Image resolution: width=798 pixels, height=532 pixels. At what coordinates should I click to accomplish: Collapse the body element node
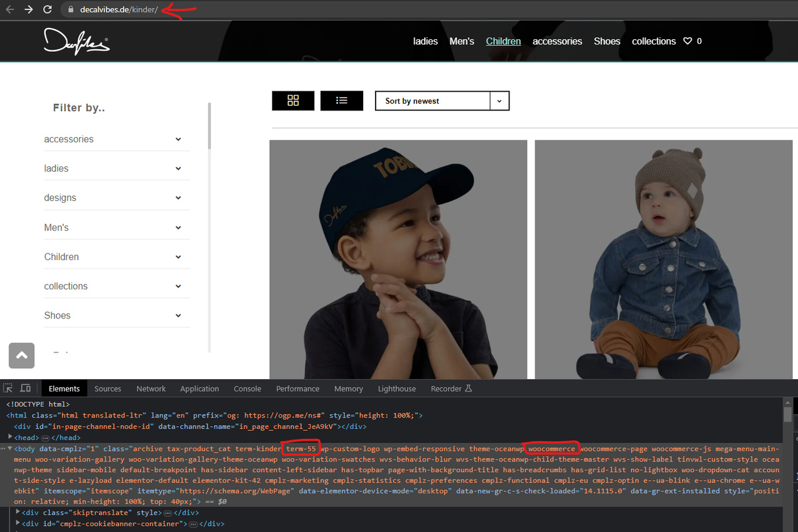[10, 449]
